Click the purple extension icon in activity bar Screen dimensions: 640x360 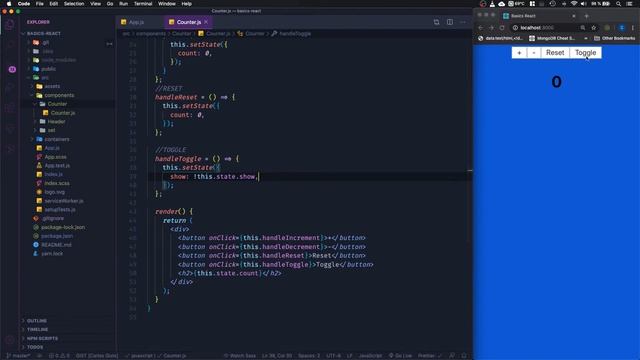click(x=12, y=69)
